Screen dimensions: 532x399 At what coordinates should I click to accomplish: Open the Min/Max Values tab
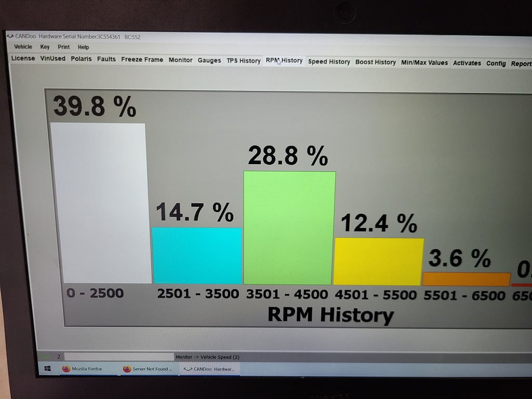click(x=424, y=62)
